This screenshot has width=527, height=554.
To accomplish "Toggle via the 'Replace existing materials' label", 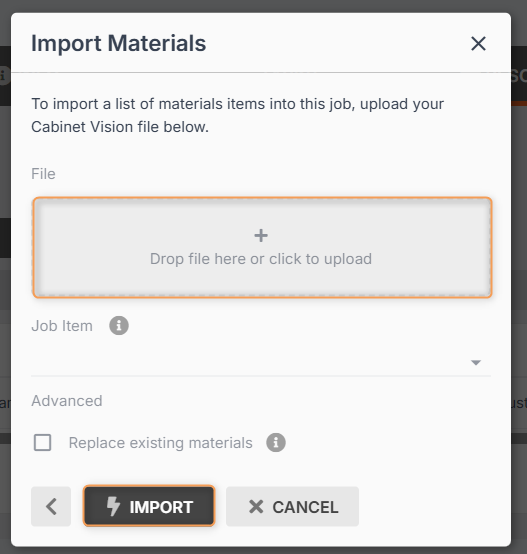I will point(161,443).
